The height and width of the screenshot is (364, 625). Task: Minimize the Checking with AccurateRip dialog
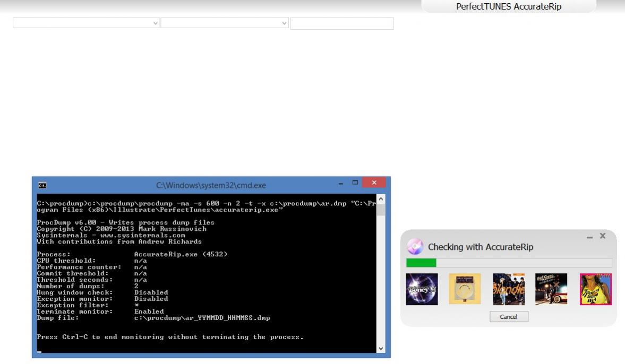(590, 237)
